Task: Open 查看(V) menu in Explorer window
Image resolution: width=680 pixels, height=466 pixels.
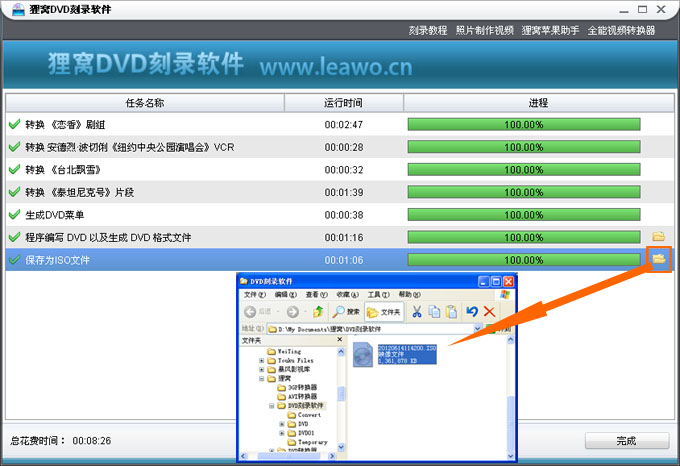Action: (317, 295)
